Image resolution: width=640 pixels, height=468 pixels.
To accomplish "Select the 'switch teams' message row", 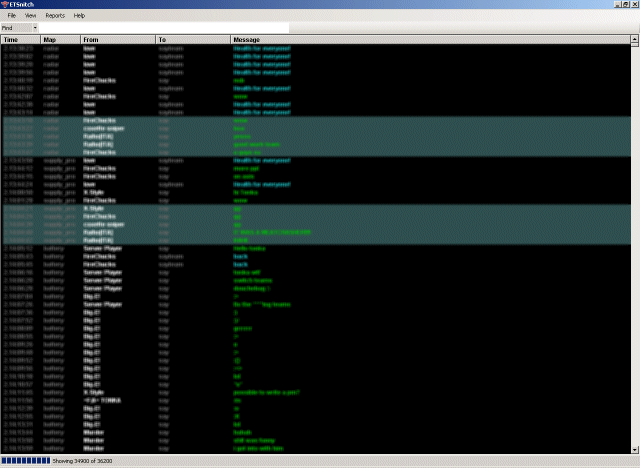I will (316, 280).
